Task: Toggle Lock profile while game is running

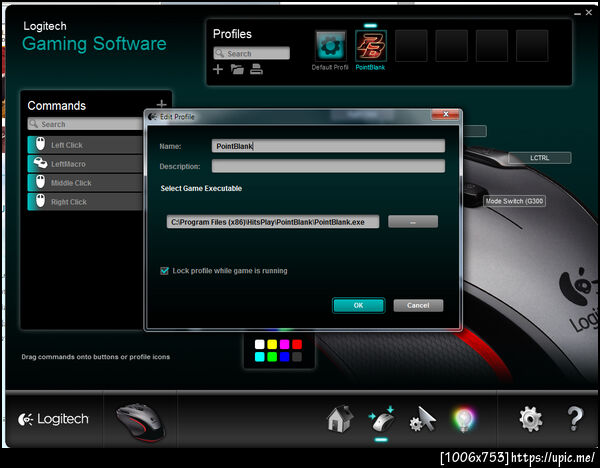Action: (165, 271)
